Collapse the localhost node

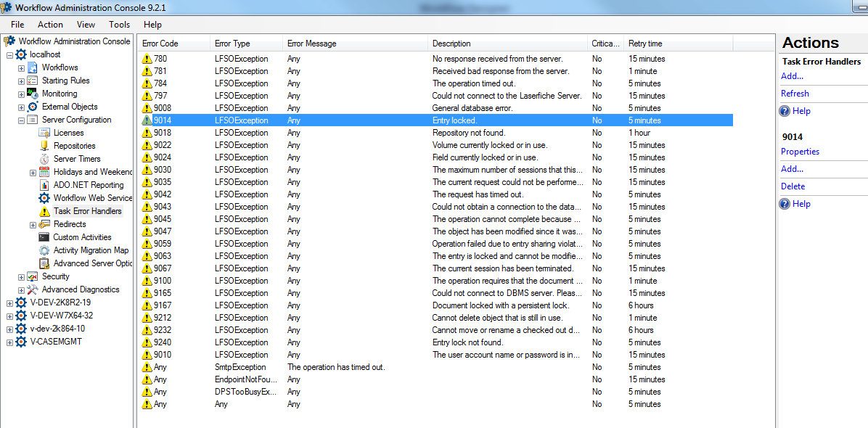[9, 54]
